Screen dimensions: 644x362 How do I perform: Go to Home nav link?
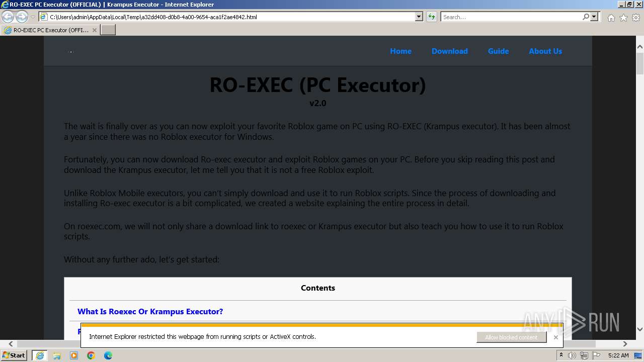tap(400, 51)
